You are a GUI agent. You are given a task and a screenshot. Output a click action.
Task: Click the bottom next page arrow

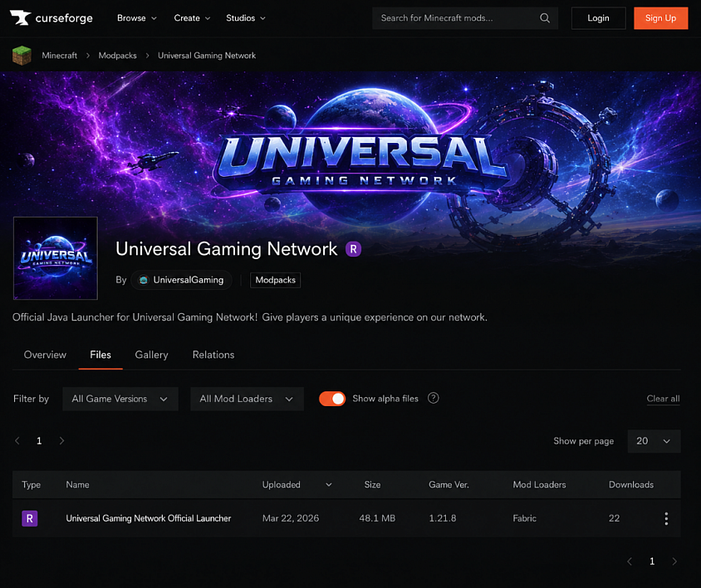[674, 561]
